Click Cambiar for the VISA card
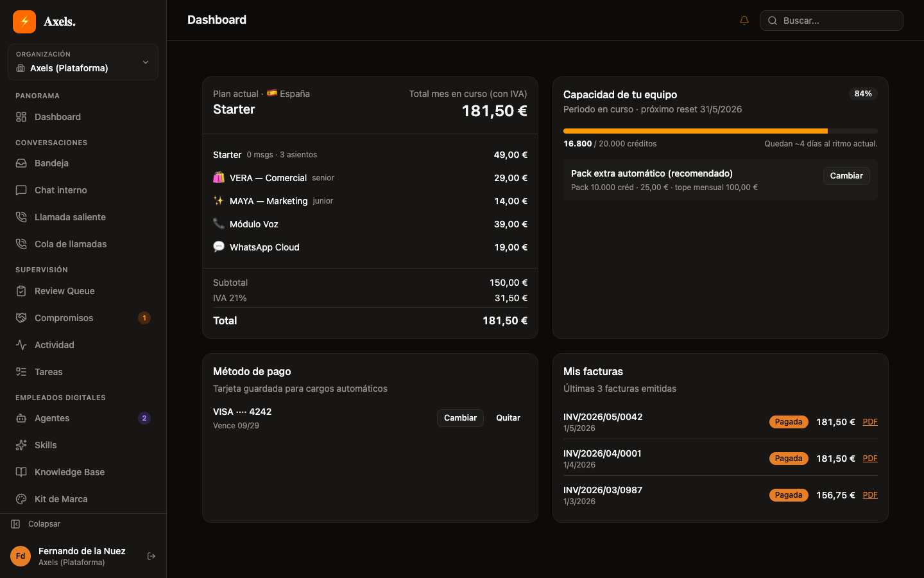924x578 pixels. tap(460, 418)
